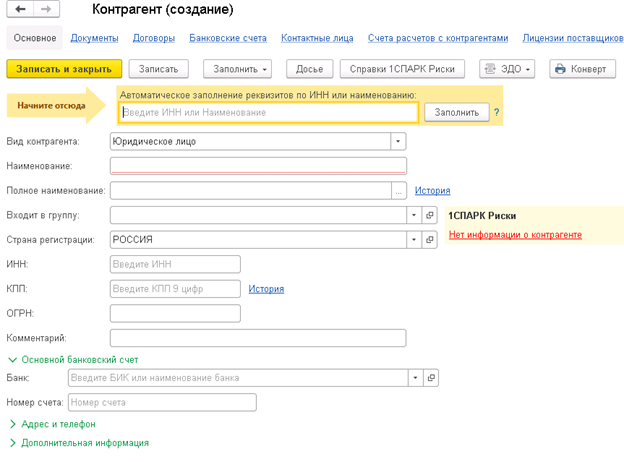Click into the Комментарий field
624x462 pixels.
pos(258,338)
